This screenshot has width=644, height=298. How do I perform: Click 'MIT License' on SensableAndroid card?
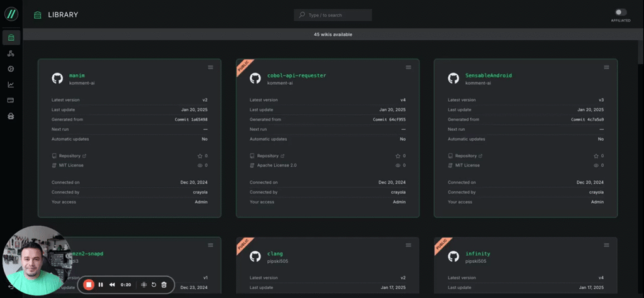click(467, 165)
